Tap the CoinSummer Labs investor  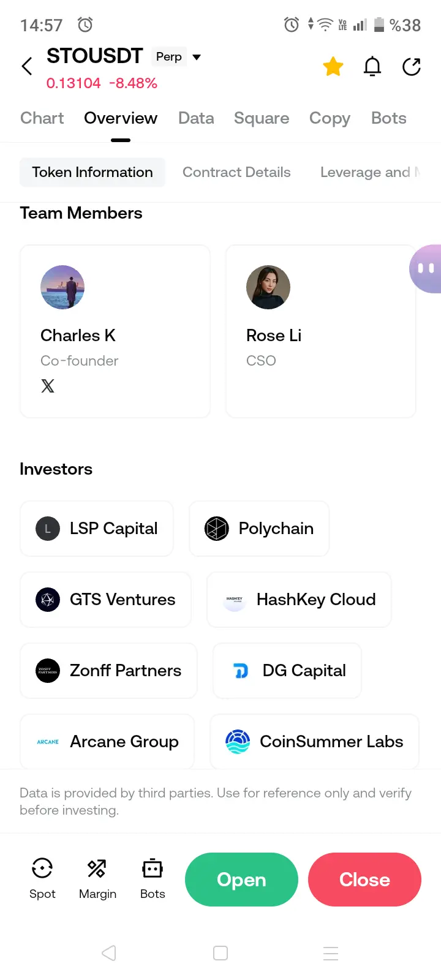pyautogui.click(x=314, y=742)
